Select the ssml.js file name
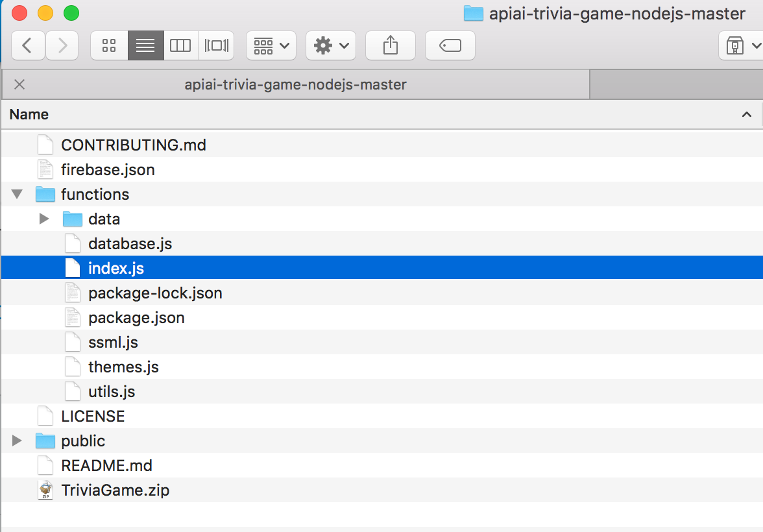Viewport: 763px width, 532px height. pos(114,343)
